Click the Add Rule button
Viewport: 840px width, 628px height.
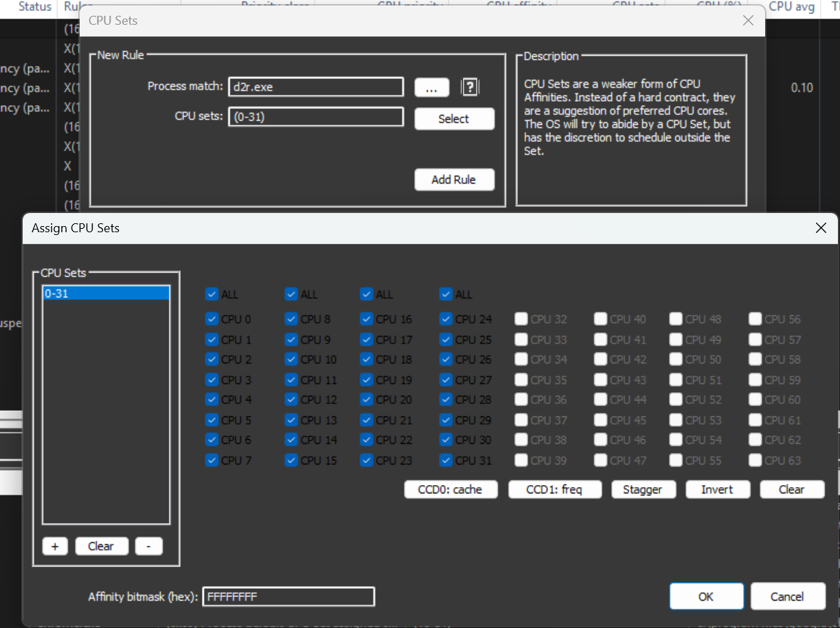pos(453,179)
